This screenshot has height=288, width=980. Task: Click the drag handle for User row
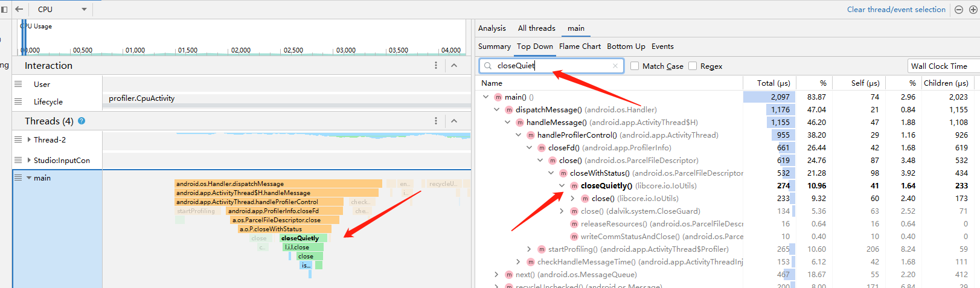pyautogui.click(x=18, y=84)
